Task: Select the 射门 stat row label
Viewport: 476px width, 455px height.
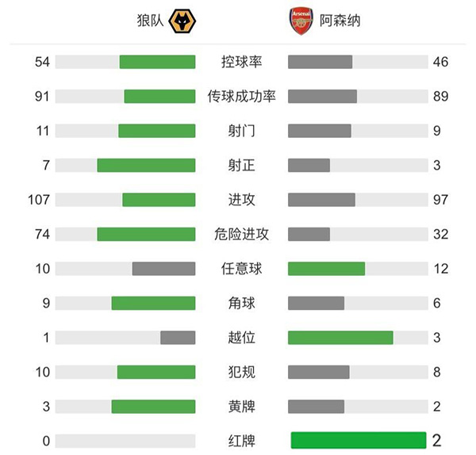Action: 242,131
